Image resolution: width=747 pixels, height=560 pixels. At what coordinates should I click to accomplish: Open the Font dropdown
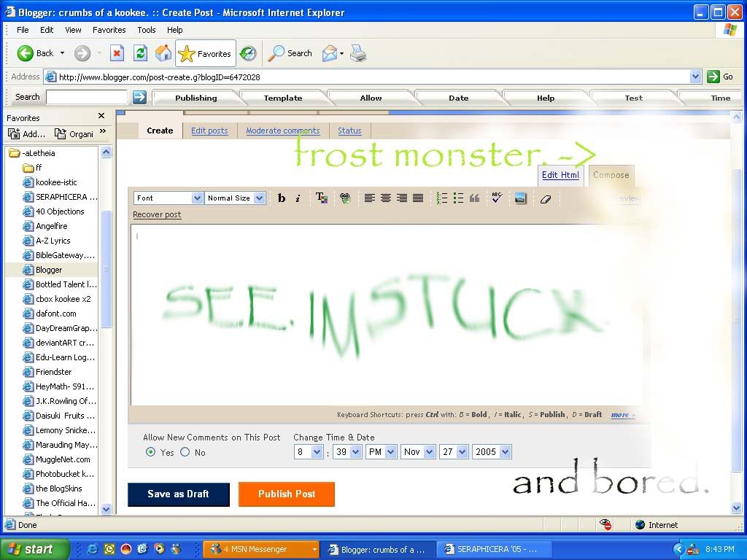click(x=169, y=198)
